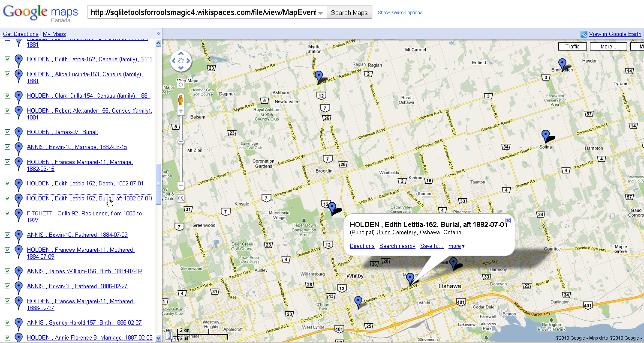Uncheck Robert Alexander-155 Census checkbox
Viewport: 644px width, 343px height.
[x=7, y=111]
